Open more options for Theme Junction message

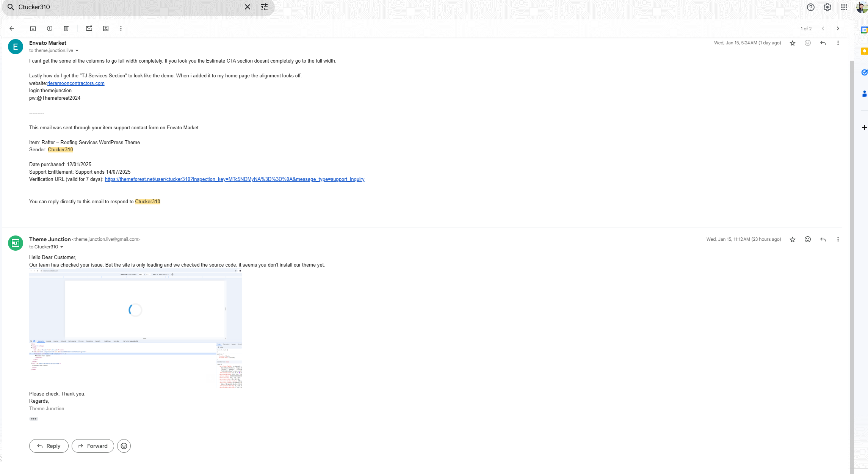(838, 240)
